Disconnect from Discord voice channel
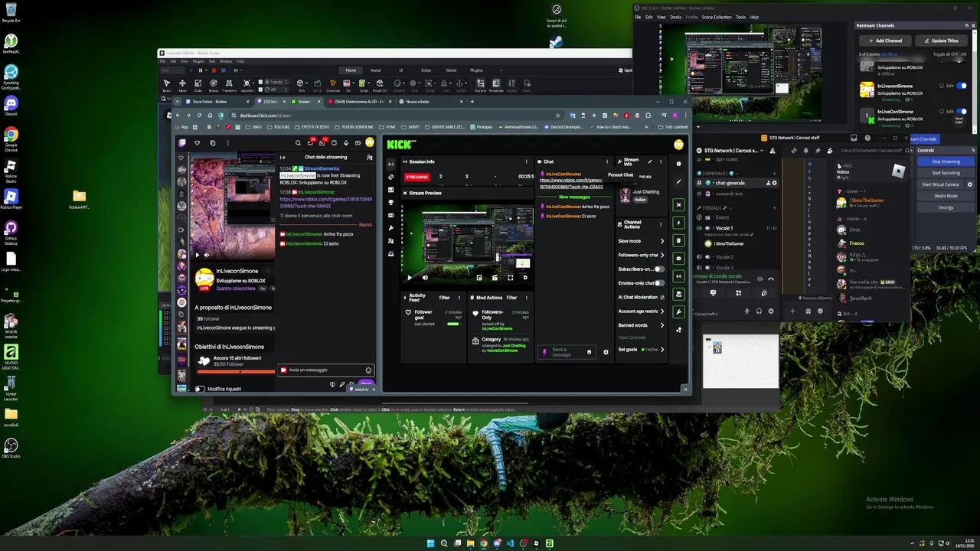 (x=771, y=279)
